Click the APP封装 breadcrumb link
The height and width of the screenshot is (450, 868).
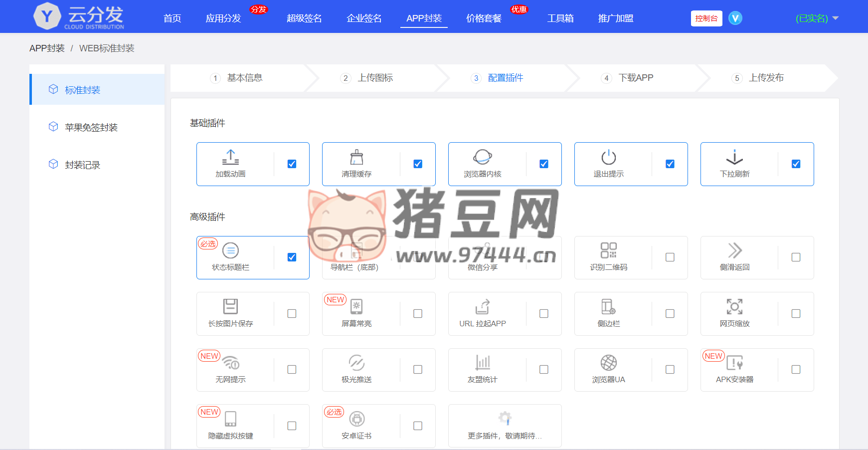[47, 48]
